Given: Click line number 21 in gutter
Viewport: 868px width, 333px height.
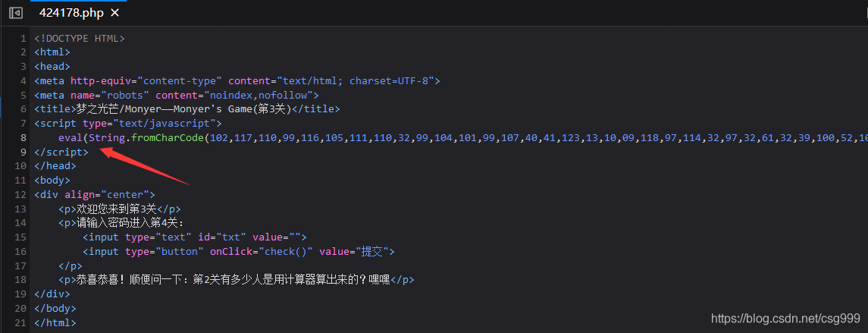Looking at the screenshot, I should [20, 322].
